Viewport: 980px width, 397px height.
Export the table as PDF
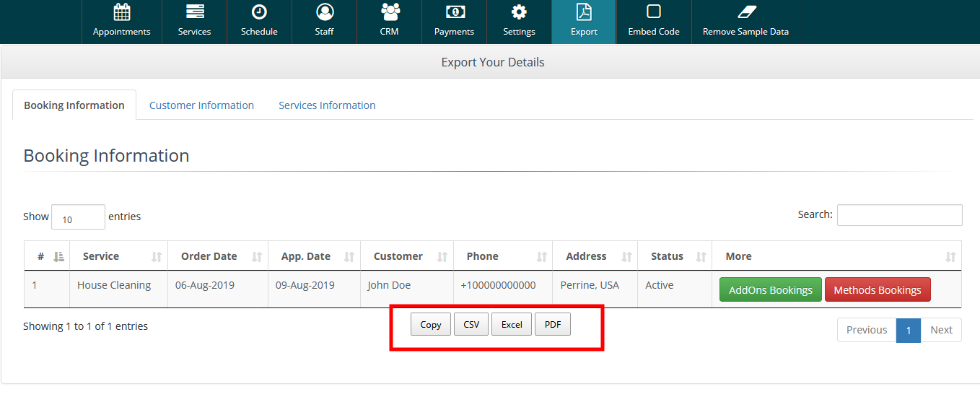click(553, 325)
